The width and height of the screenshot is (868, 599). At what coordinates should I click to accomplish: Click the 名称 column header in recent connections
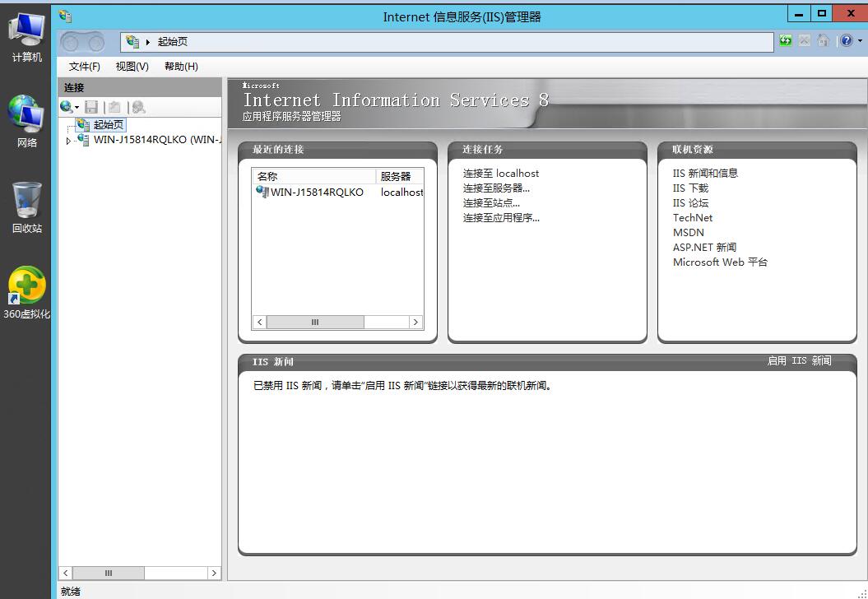click(313, 176)
